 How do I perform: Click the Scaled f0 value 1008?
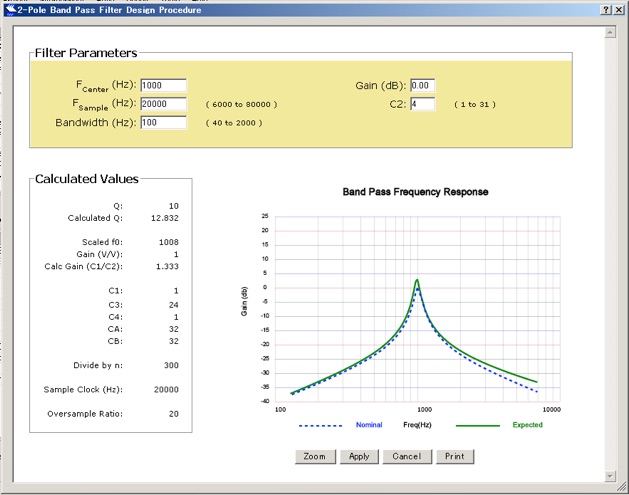pos(168,242)
